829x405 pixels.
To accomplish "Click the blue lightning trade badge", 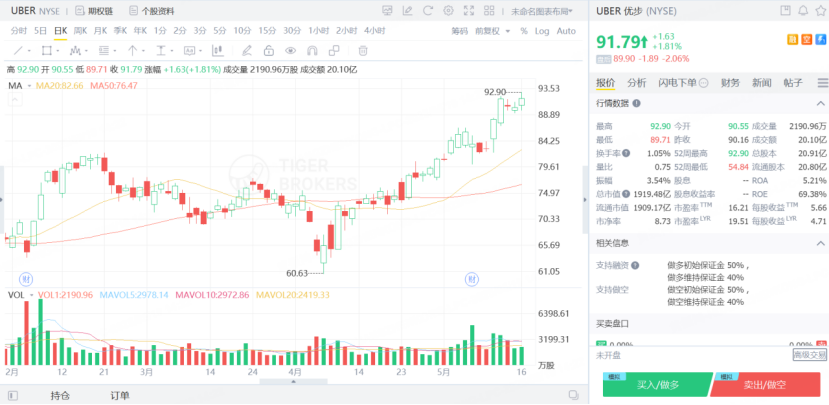I will 821,39.
